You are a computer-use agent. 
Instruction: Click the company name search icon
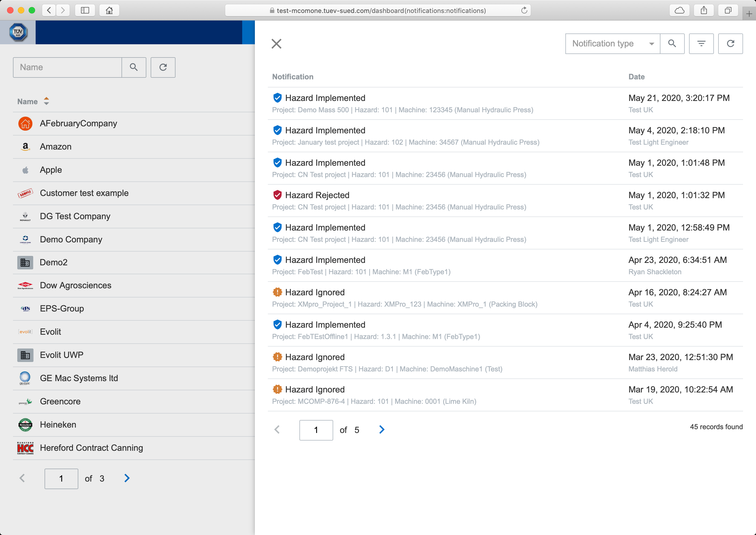(x=133, y=67)
